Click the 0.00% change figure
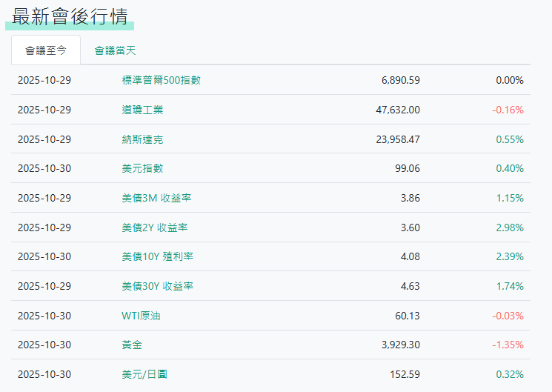552x392 pixels. 510,80
